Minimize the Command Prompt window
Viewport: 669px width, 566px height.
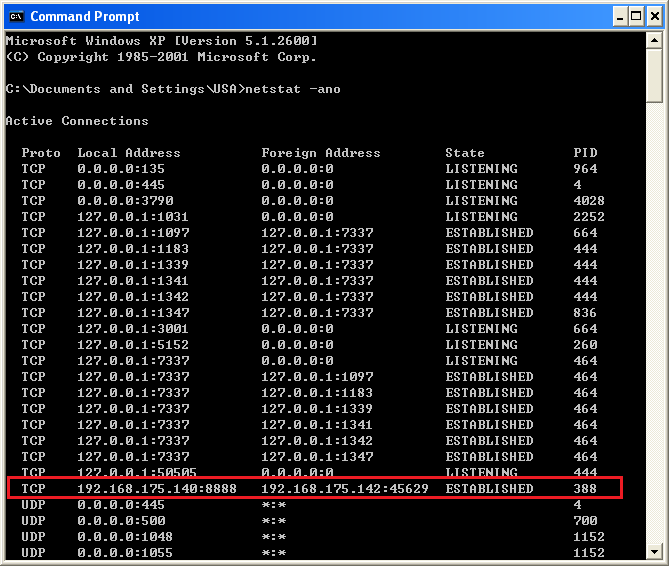coord(620,16)
